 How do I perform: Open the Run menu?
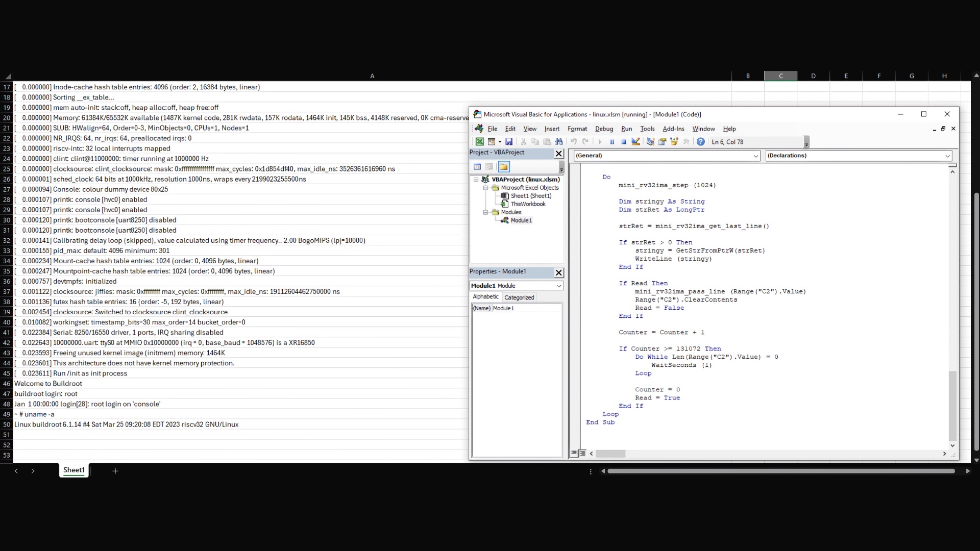tap(626, 129)
